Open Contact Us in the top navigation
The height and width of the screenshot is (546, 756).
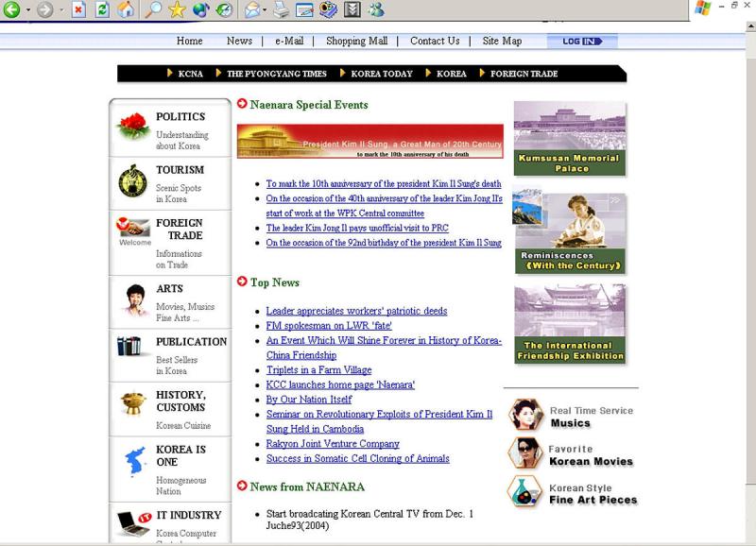tap(435, 41)
